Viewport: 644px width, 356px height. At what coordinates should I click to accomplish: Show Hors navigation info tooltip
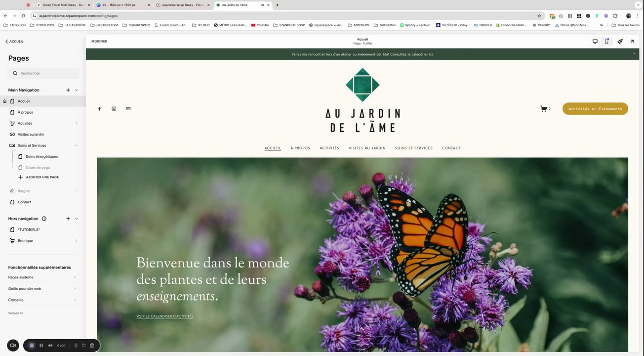click(x=44, y=219)
